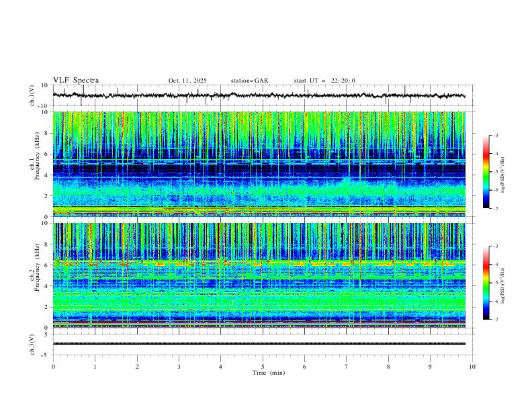Click the "-5" tick on lower color bar
Image resolution: width=532 pixels, height=411 pixels.
point(495,283)
